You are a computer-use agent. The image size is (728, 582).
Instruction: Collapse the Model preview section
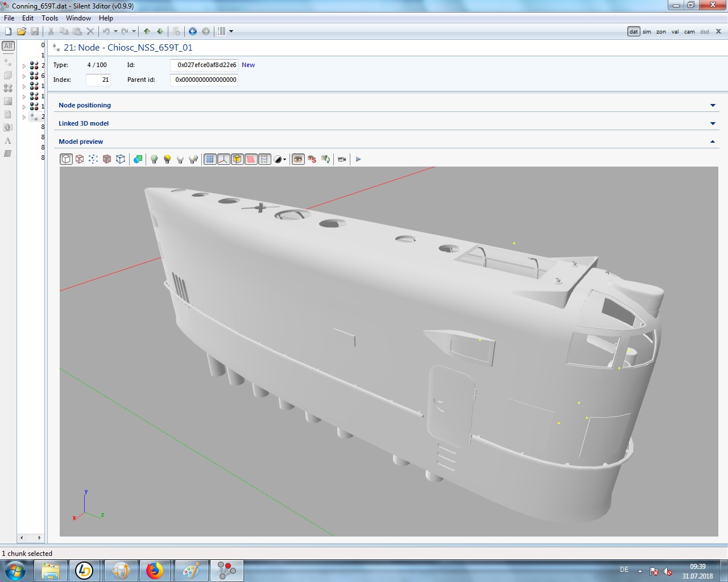tap(713, 142)
